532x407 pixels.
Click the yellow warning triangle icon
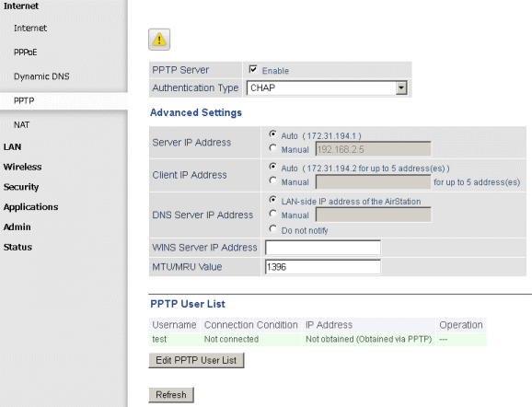[159, 40]
